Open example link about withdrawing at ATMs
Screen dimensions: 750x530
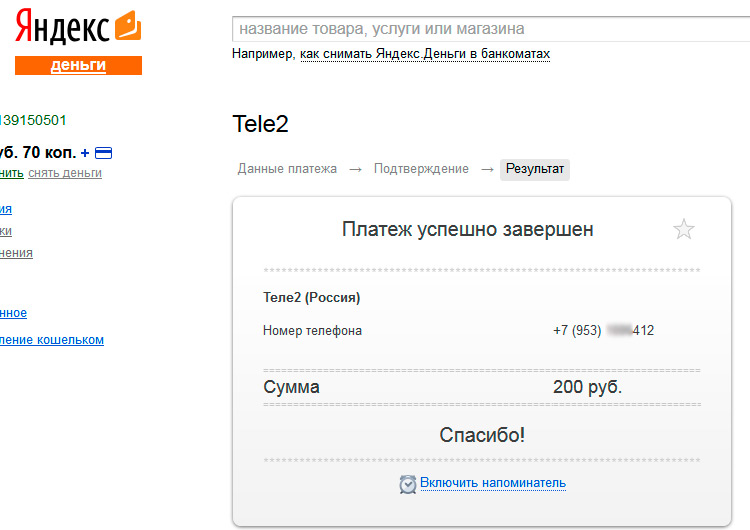click(x=424, y=54)
